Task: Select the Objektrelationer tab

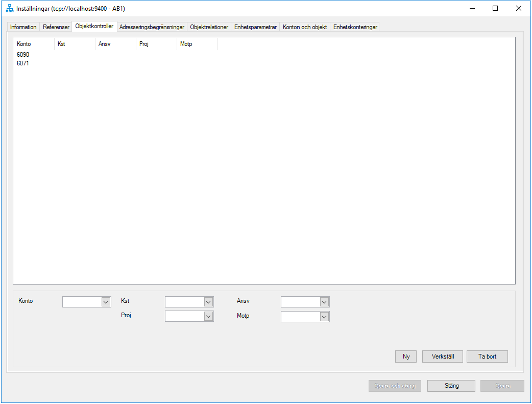Action: [210, 27]
